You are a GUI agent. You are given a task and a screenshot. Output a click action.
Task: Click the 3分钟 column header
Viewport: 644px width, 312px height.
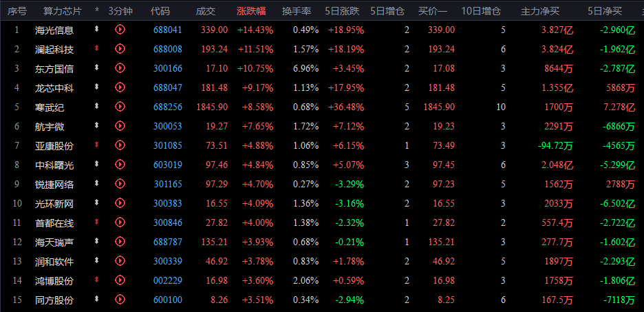(x=120, y=11)
